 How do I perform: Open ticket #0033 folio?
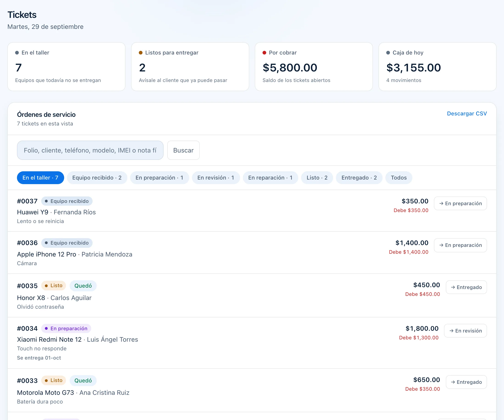click(x=27, y=380)
